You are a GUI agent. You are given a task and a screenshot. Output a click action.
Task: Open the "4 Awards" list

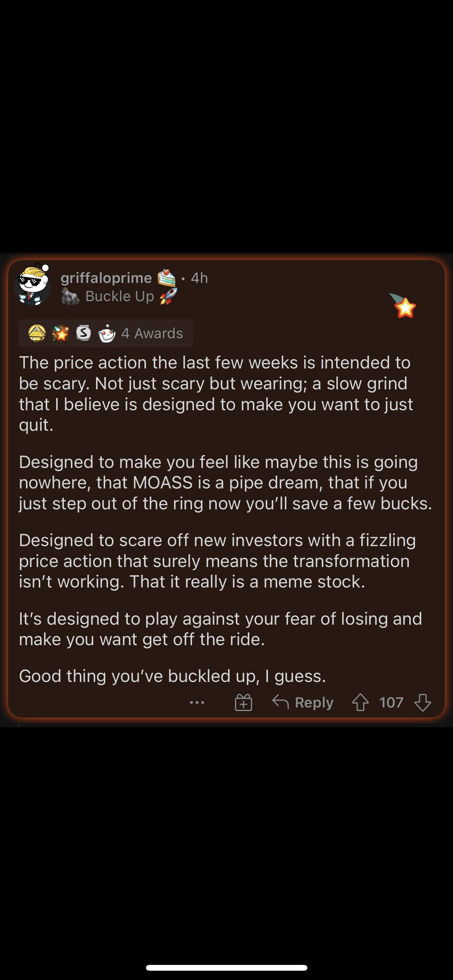pos(152,333)
